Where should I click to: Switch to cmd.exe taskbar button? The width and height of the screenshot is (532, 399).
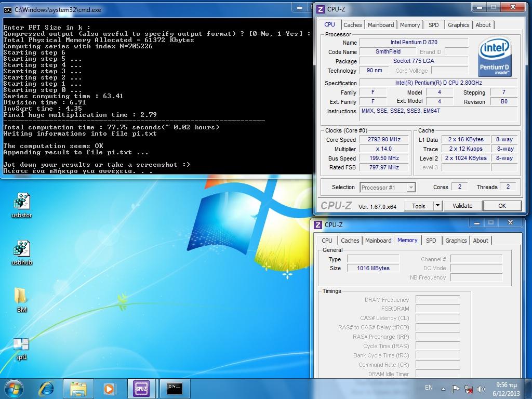click(x=175, y=389)
